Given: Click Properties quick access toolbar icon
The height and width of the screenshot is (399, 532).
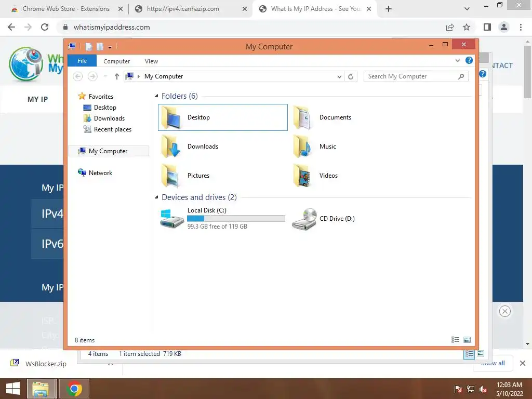Looking at the screenshot, I should click(88, 46).
